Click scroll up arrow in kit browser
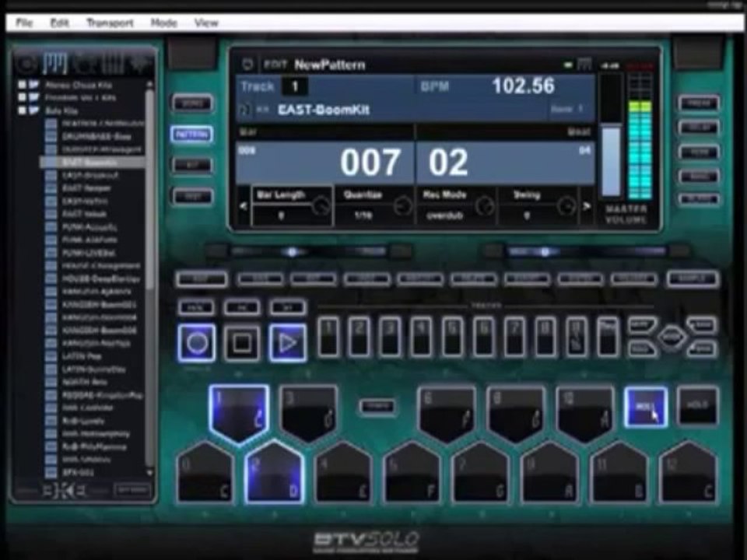 [x=150, y=84]
